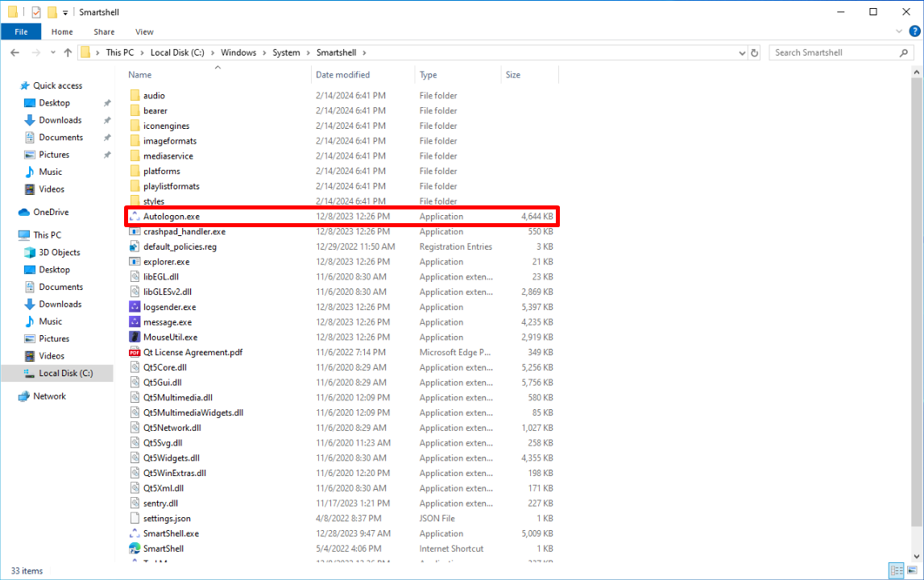Screen dimensions: 924x580
Task: Select the imageformats folder name
Action: click(170, 141)
